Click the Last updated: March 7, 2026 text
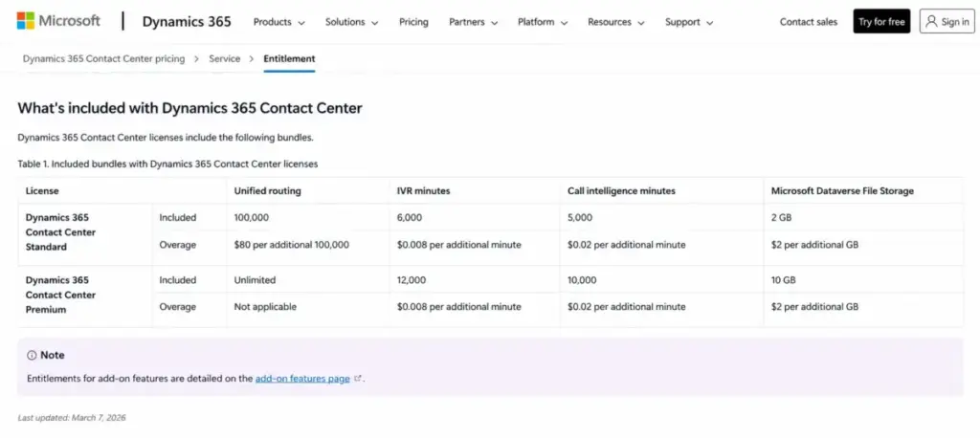Viewport: 980px width, 438px height. pyautogui.click(x=72, y=417)
